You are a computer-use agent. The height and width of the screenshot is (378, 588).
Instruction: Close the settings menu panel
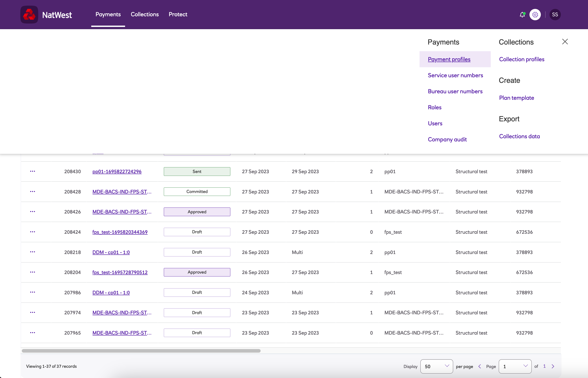click(565, 42)
